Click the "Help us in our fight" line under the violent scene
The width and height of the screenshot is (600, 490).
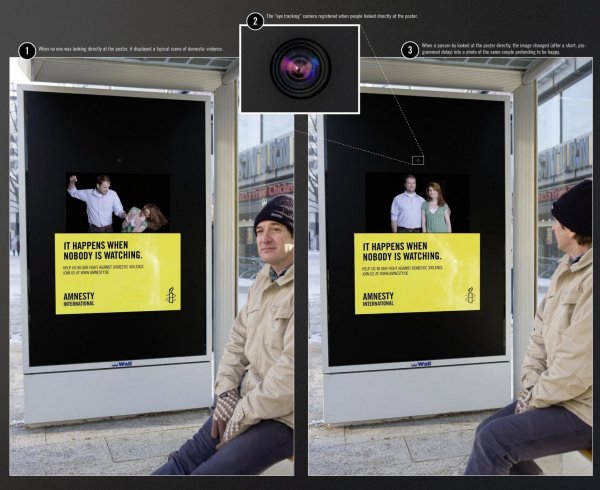[x=103, y=267]
